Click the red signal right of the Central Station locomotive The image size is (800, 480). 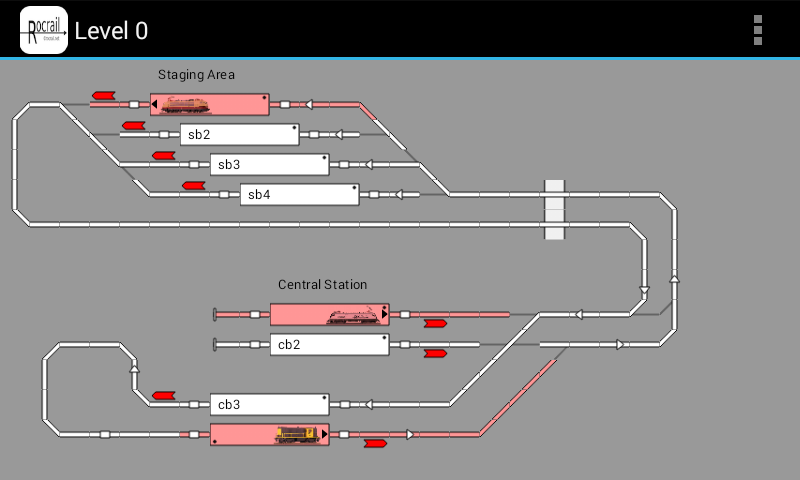(435, 323)
